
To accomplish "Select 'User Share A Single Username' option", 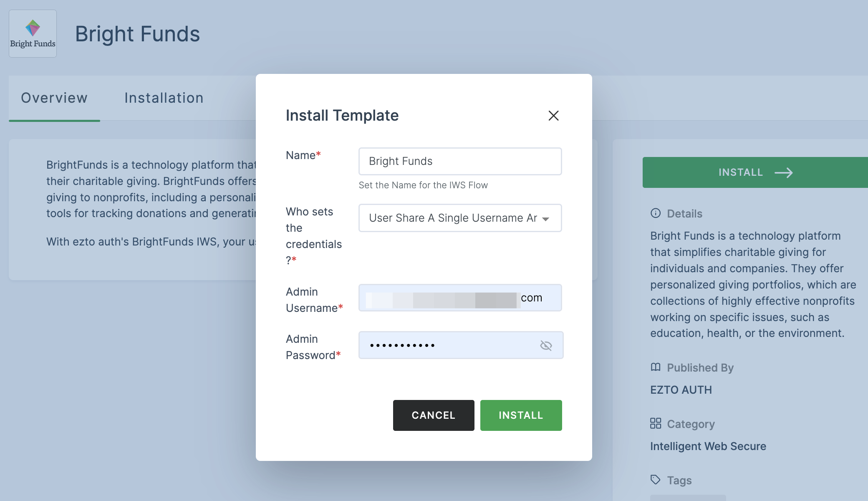I will pos(459,218).
